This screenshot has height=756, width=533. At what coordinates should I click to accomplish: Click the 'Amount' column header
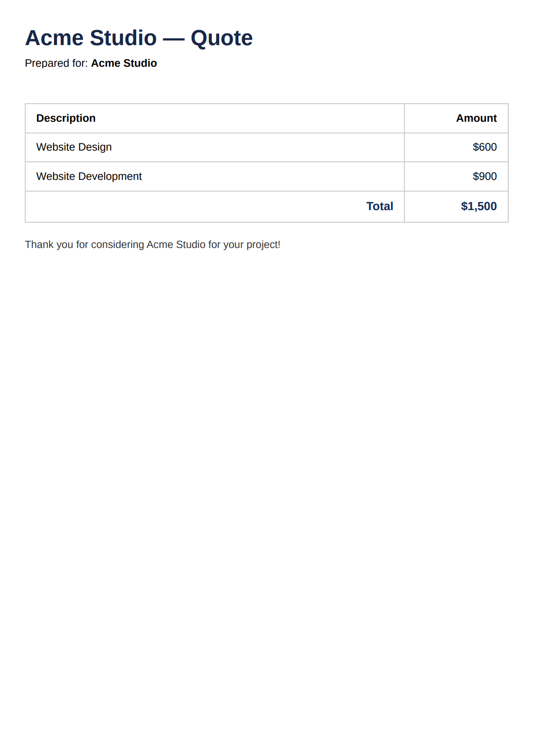coord(476,118)
